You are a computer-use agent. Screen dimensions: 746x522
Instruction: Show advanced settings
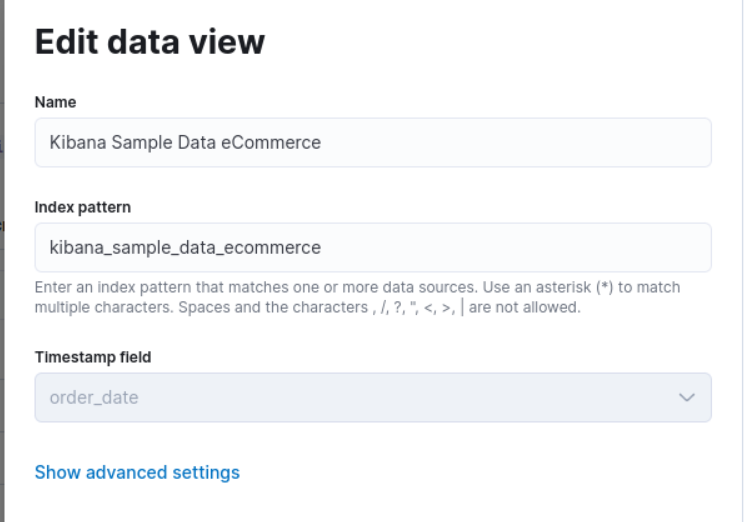point(137,472)
